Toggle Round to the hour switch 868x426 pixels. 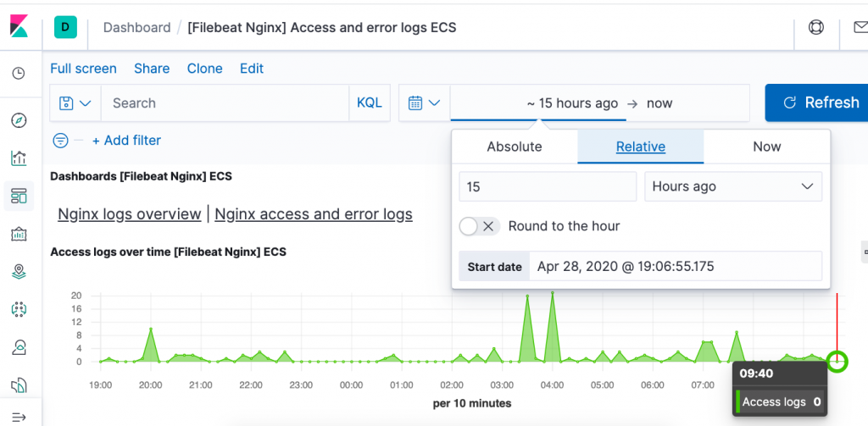(x=479, y=226)
